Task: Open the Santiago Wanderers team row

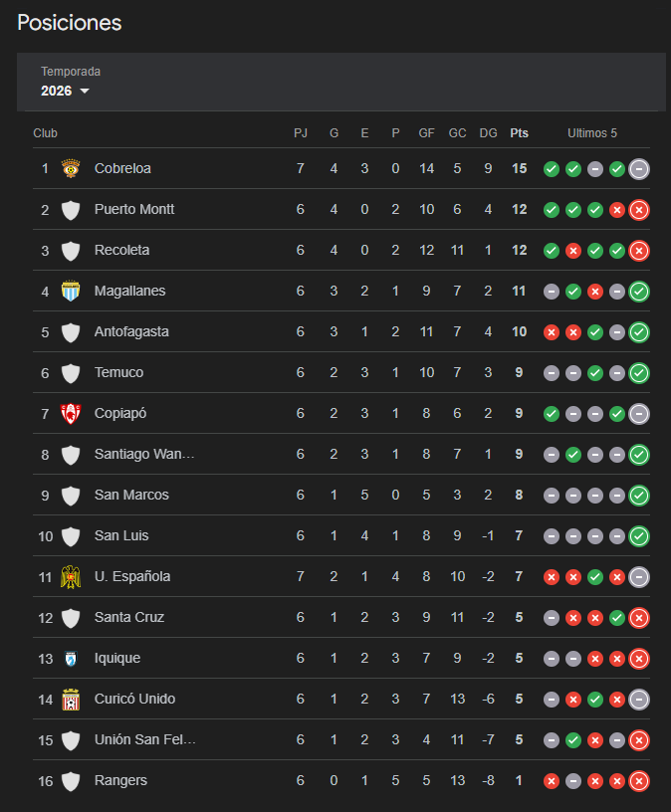Action: [x=144, y=454]
